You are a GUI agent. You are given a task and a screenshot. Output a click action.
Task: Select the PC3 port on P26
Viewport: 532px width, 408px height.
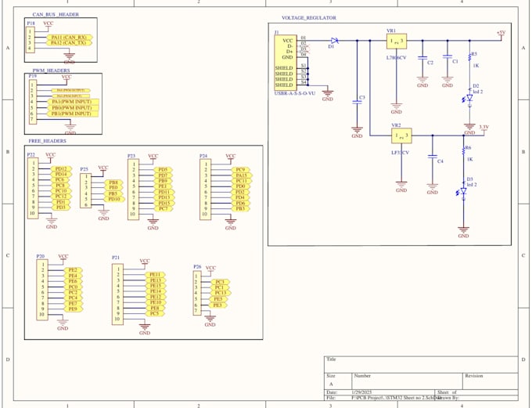click(x=220, y=282)
